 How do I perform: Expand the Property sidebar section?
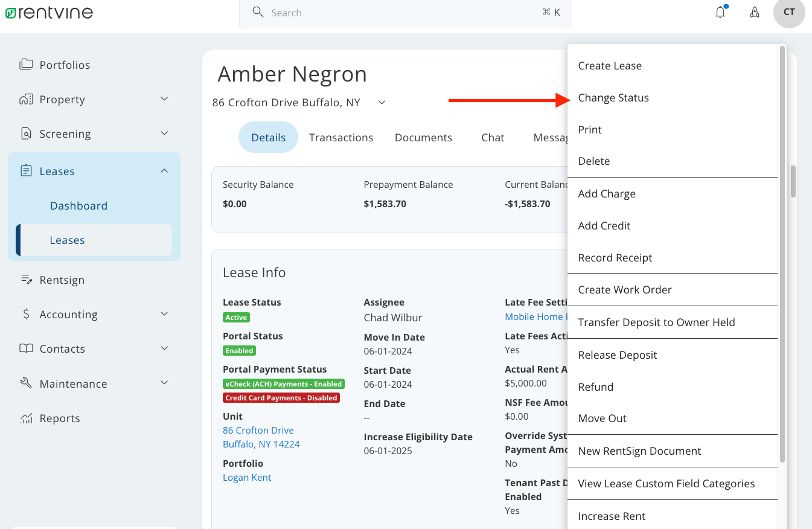click(164, 99)
